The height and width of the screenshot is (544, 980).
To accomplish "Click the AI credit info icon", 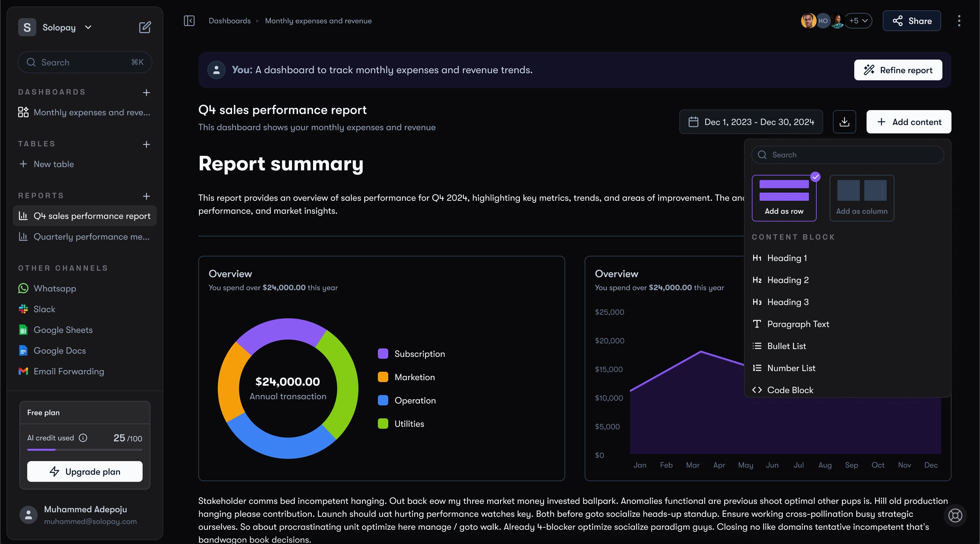I will tap(83, 438).
